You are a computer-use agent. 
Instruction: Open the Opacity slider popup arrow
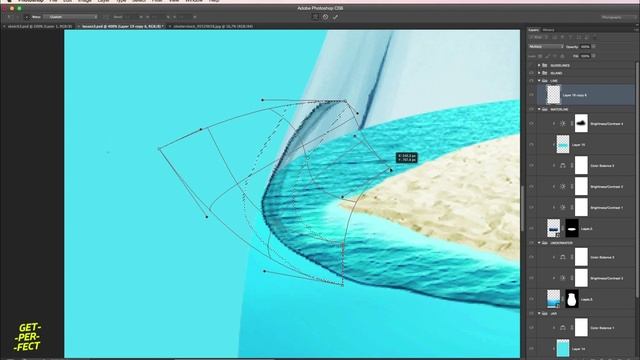point(594,47)
